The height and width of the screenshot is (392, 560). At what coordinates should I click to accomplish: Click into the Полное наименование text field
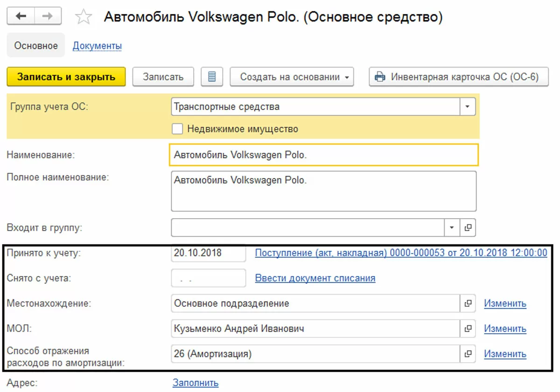coord(323,191)
